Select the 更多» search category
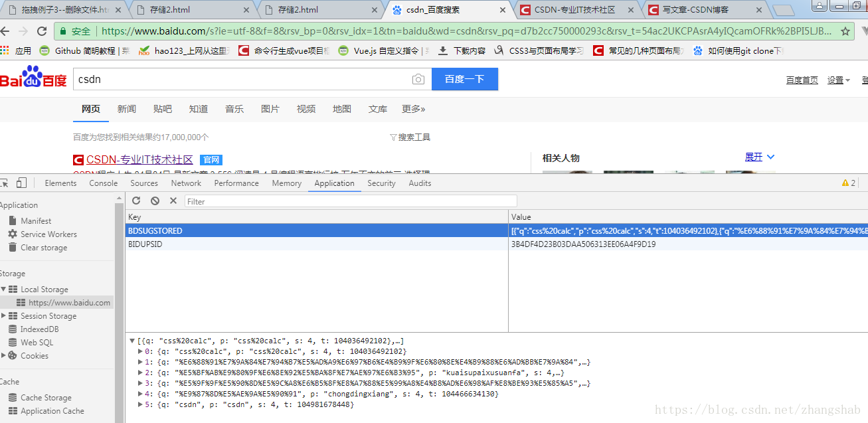868x423 pixels. [413, 109]
